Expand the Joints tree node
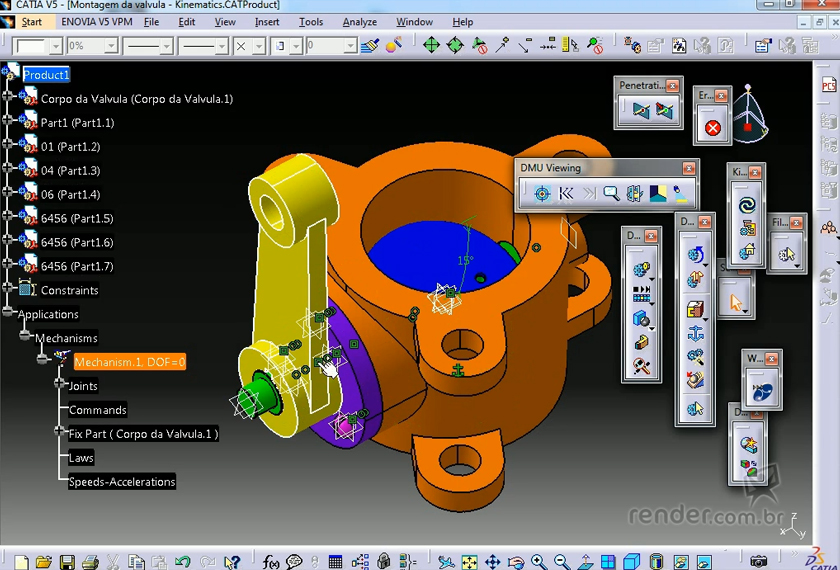 coord(58,385)
